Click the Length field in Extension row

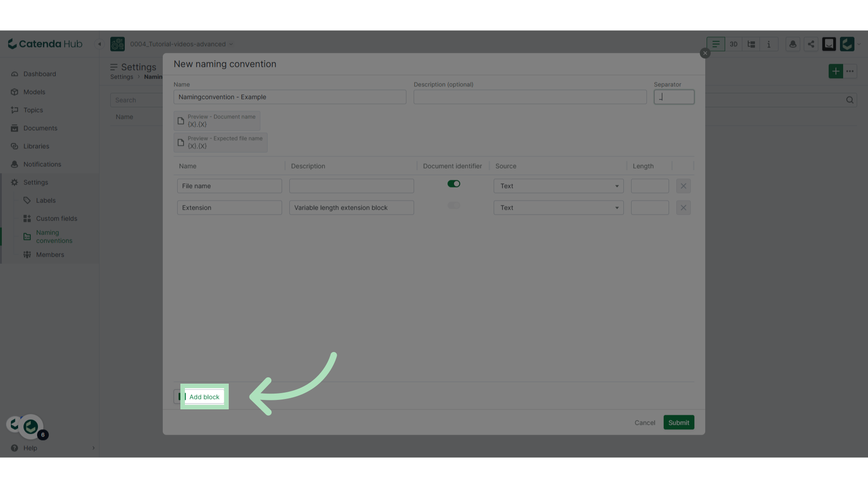[x=650, y=207]
